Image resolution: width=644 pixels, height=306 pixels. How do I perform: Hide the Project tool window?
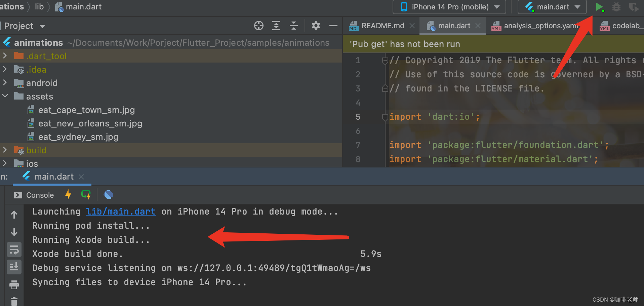click(x=333, y=26)
